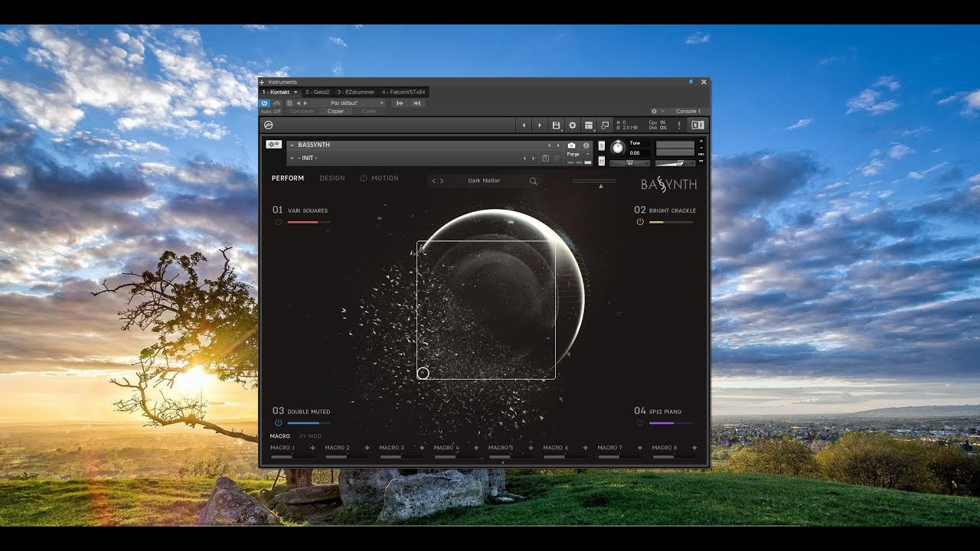Select the XY MOD tab
Screen dimensions: 980x551
(310, 436)
